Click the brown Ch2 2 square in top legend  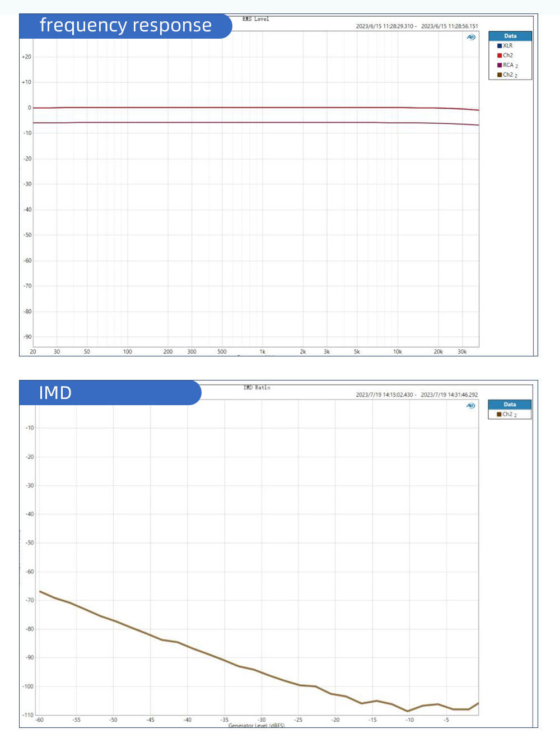pos(499,75)
